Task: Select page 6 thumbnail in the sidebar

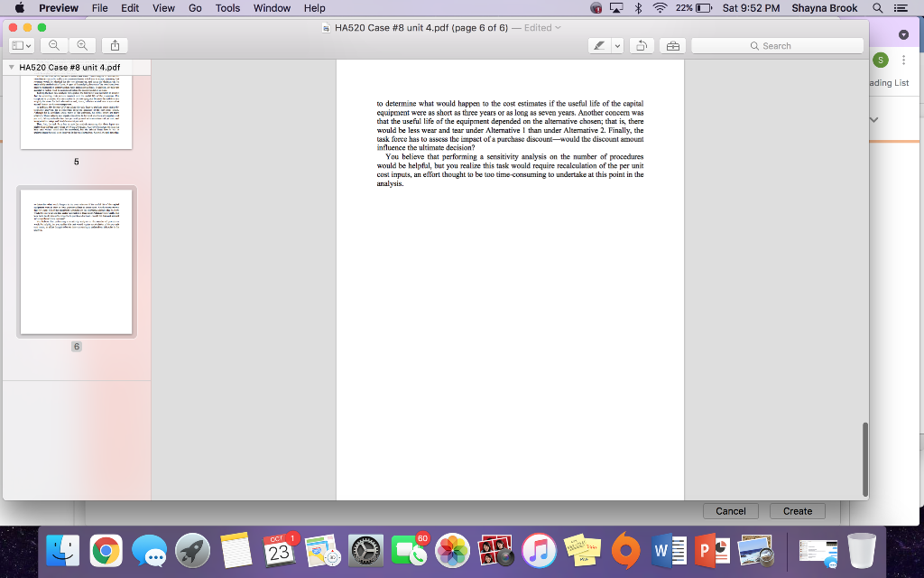Action: tap(76, 261)
